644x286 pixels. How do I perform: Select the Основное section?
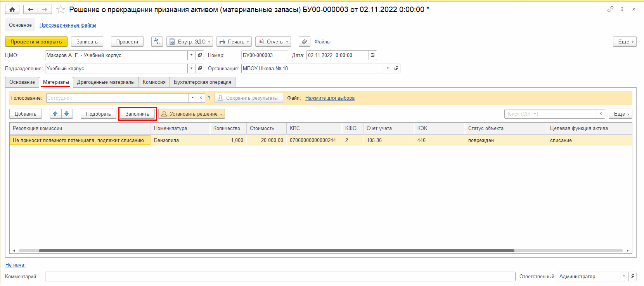point(20,25)
